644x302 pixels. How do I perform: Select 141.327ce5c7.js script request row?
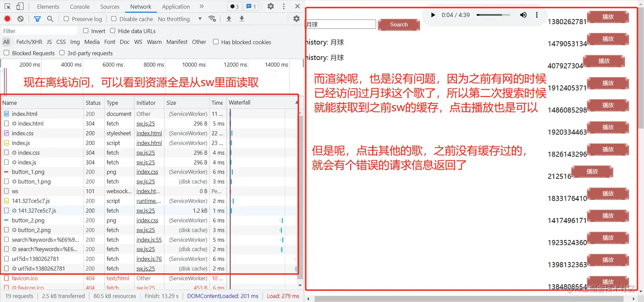pos(149,201)
